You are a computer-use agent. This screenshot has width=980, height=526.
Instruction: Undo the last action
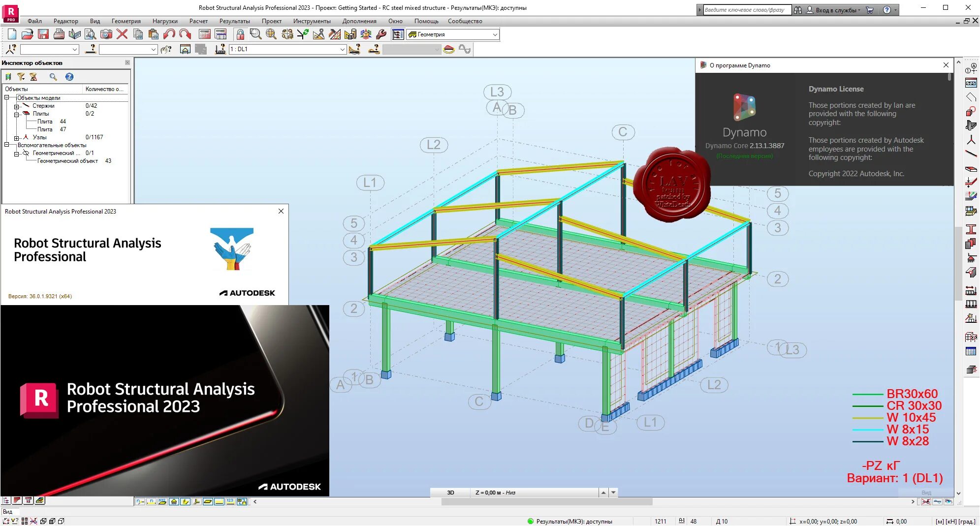[169, 34]
